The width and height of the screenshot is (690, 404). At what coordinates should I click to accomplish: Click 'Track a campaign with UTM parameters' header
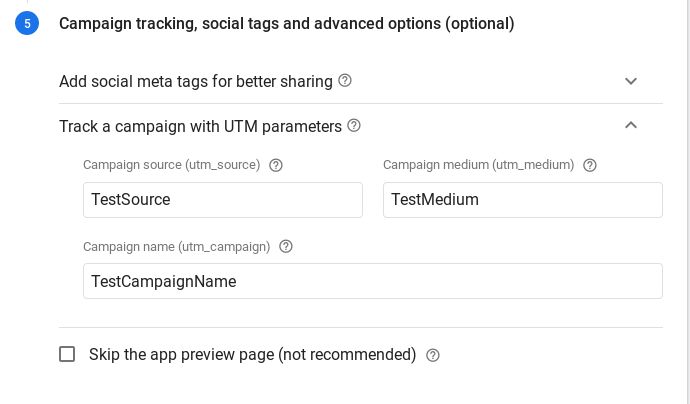pyautogui.click(x=200, y=126)
